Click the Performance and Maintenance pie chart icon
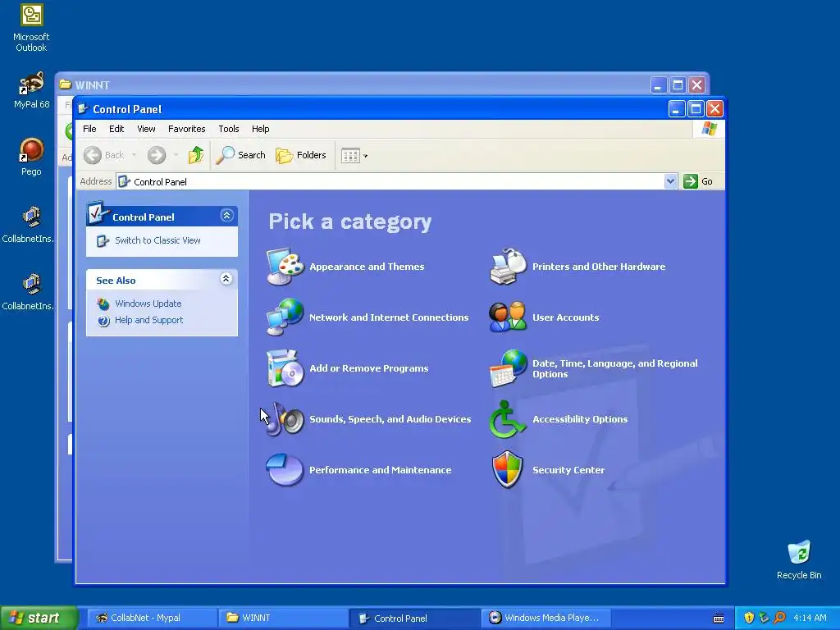This screenshot has height=630, width=840. 285,470
